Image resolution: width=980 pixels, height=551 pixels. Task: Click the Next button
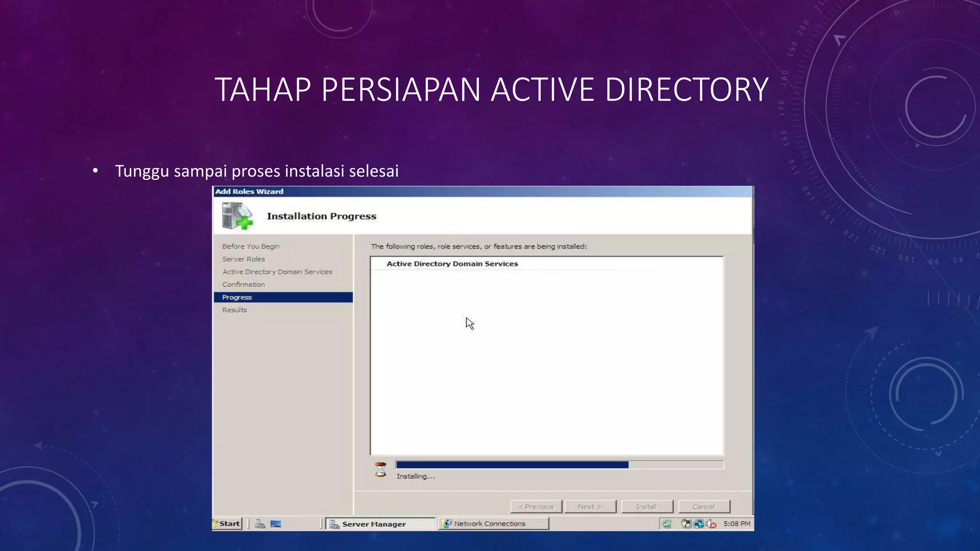[x=590, y=507]
